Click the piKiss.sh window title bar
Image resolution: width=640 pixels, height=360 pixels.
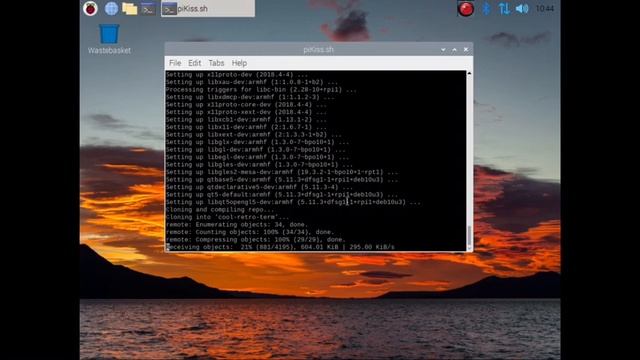click(318, 49)
